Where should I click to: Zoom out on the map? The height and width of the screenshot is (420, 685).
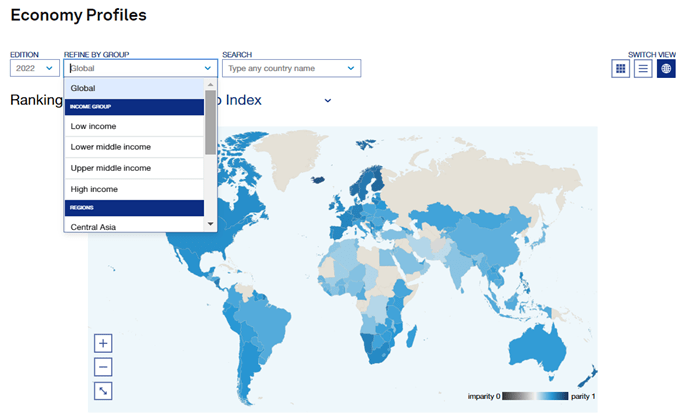coord(103,366)
